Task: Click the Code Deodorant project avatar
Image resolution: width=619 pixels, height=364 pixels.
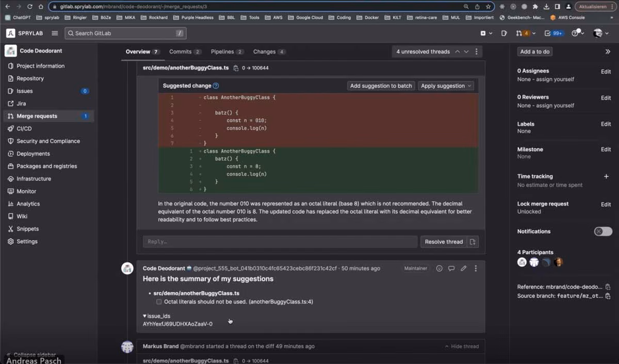Action: point(10,51)
